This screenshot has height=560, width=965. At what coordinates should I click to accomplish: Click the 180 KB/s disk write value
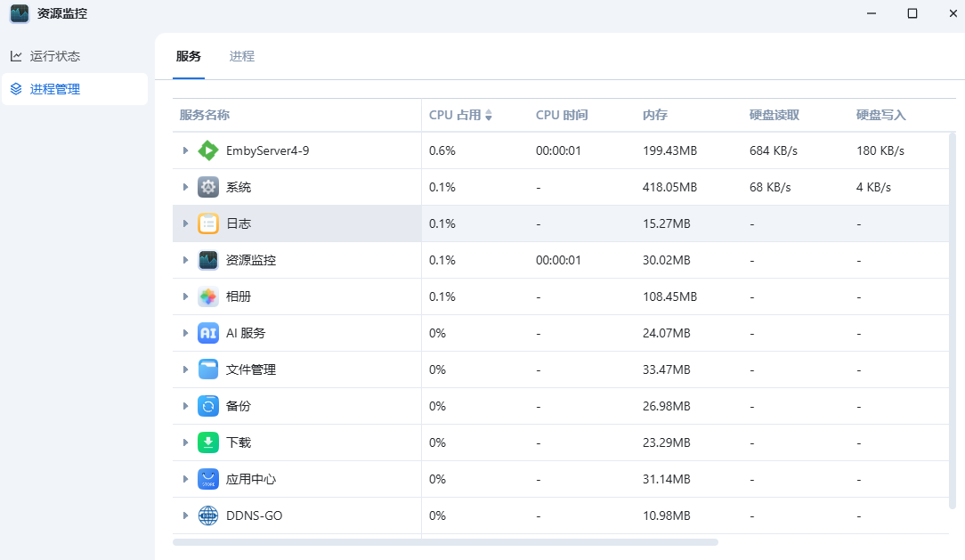pyautogui.click(x=880, y=150)
